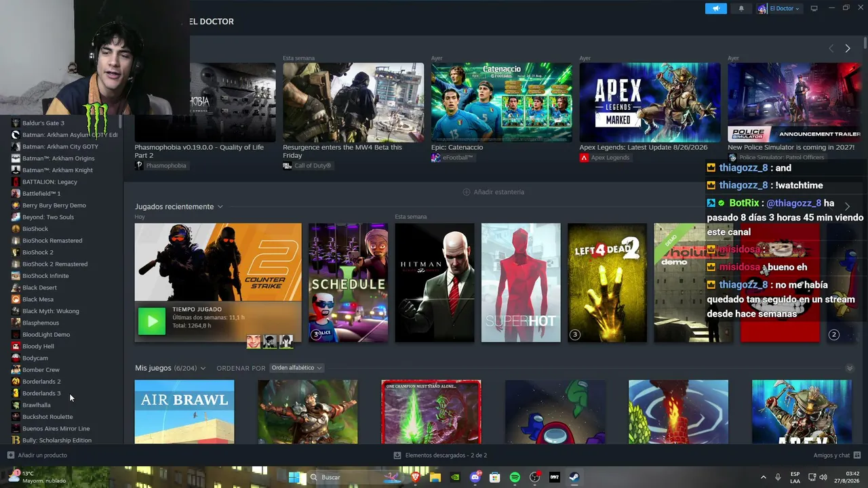
Task: Open Left 4 Dead 2 game cover
Action: (x=608, y=283)
